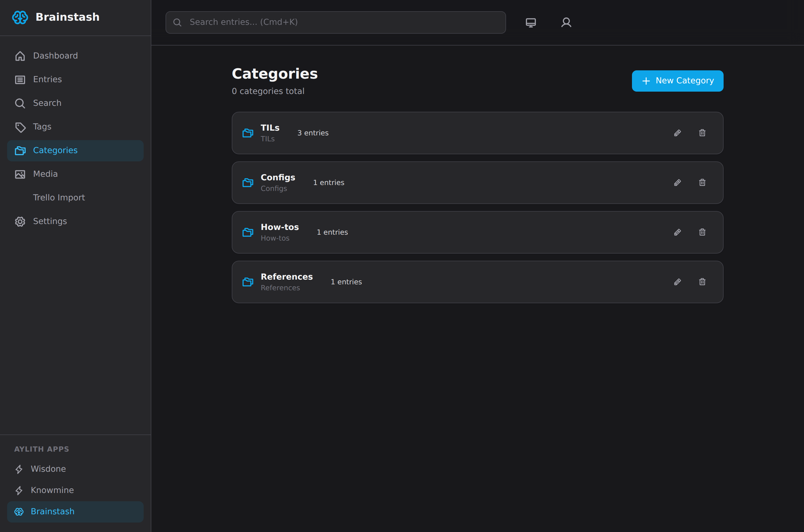This screenshot has width=804, height=532.
Task: Select Brainstash under Aylith Apps
Action: pos(75,512)
